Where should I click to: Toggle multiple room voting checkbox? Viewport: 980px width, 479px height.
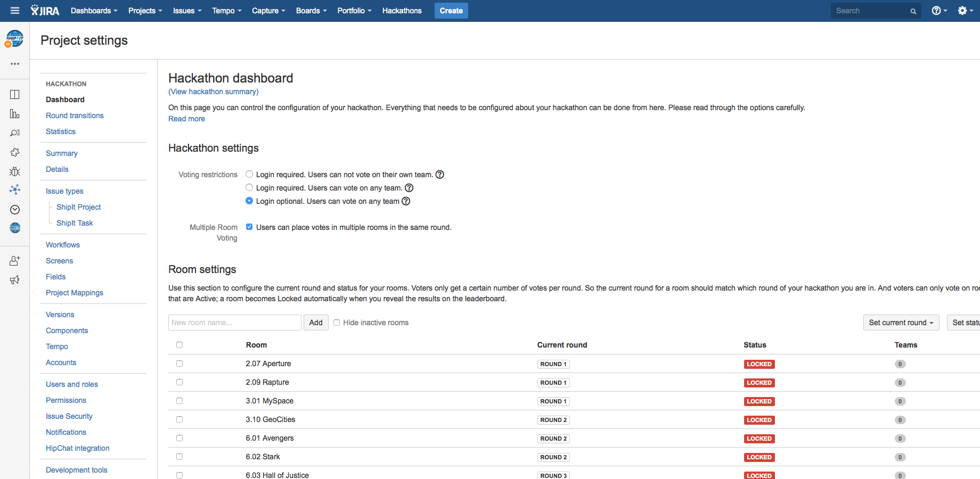249,227
